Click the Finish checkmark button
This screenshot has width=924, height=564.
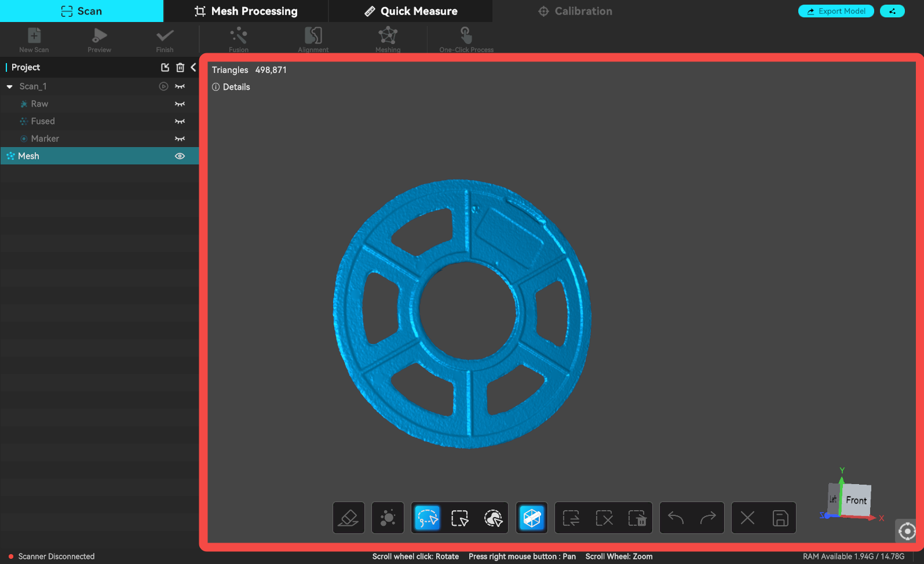click(x=165, y=39)
